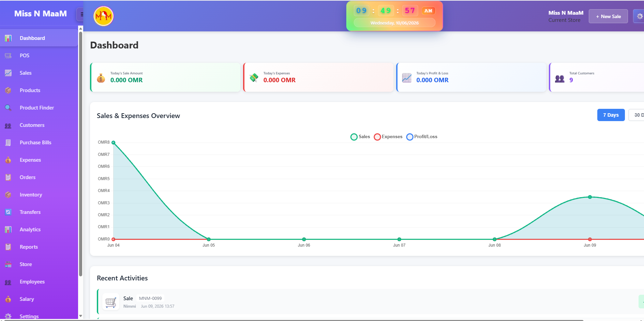Click the sidebar vertical scrollbar thumb
The height and width of the screenshot is (321, 644).
click(x=80, y=154)
